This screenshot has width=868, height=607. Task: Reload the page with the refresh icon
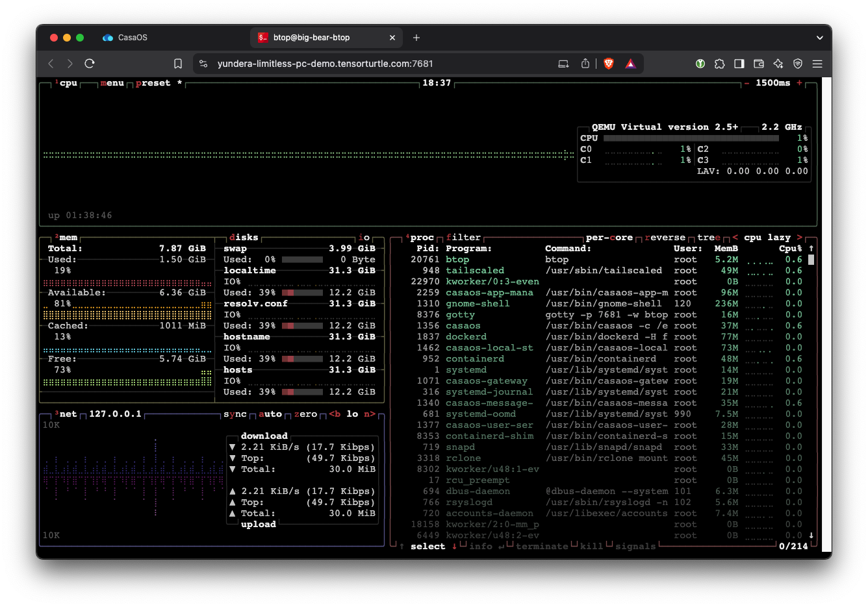pos(90,64)
